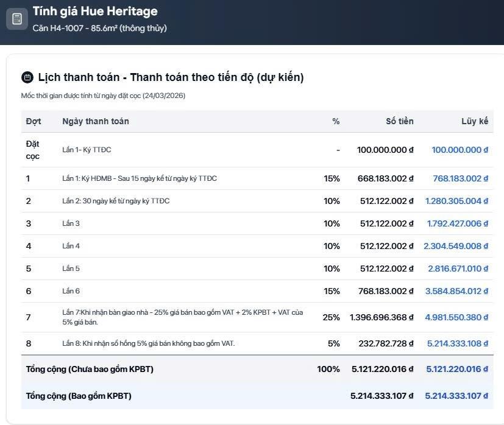Click the 1.396.696.368 đ amount in row 7
504x425 pixels.
(382, 317)
